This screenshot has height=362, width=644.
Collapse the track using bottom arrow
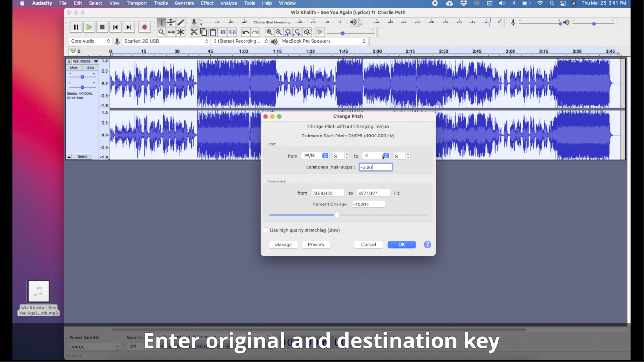click(69, 156)
